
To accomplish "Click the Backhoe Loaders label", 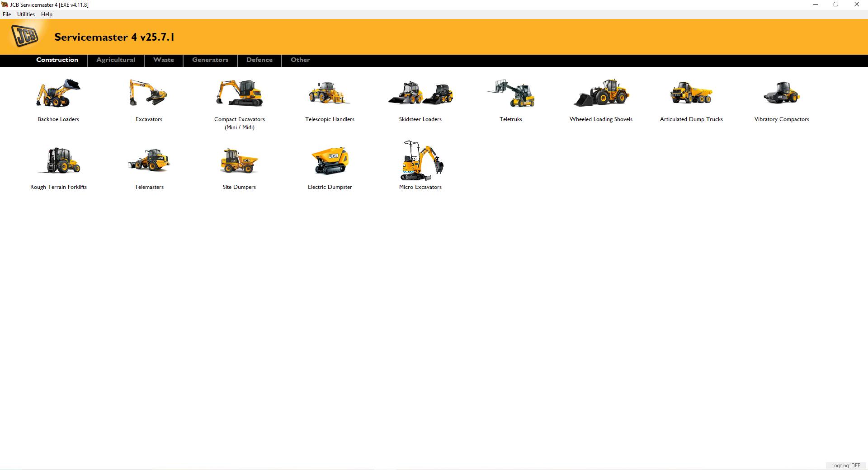I will [x=58, y=119].
